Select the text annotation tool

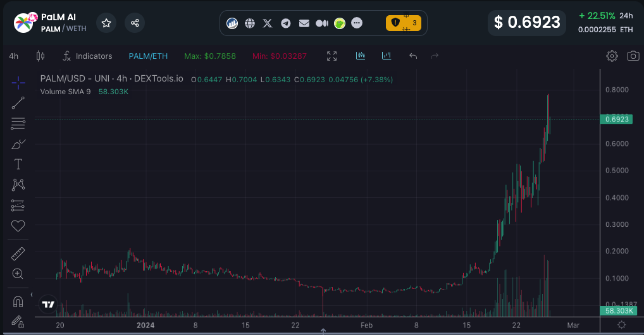pos(18,164)
